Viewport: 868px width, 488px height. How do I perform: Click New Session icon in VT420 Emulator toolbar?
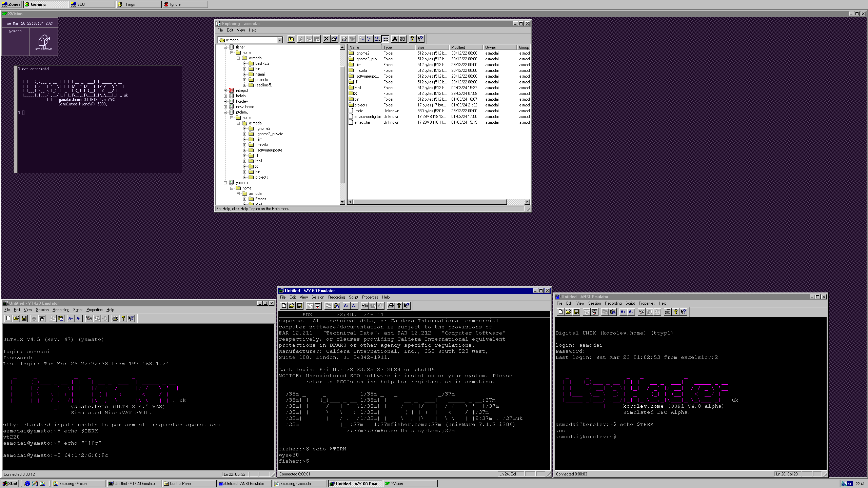[x=8, y=318]
